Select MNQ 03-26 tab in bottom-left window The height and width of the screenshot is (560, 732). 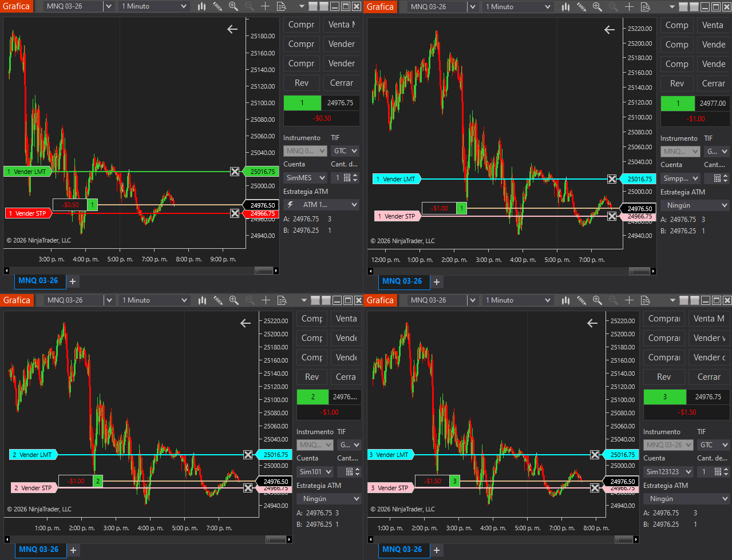pyautogui.click(x=38, y=550)
